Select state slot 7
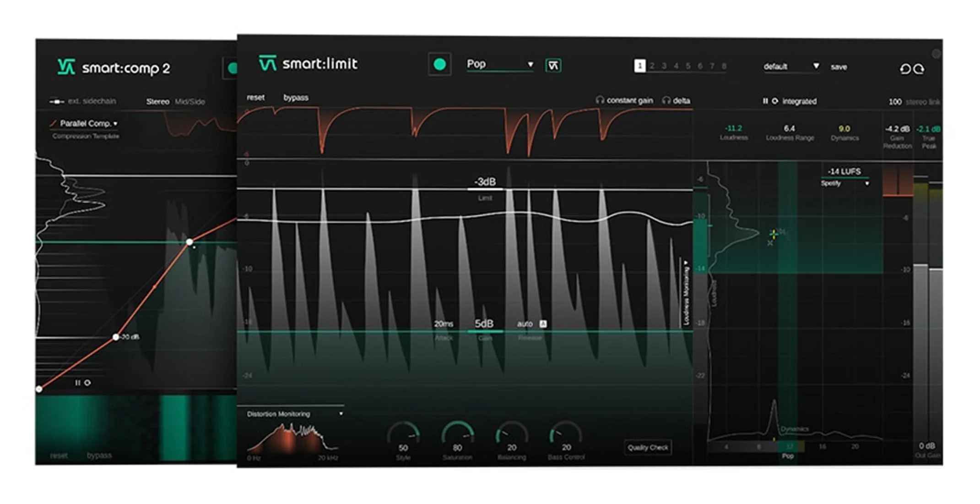Image resolution: width=980 pixels, height=504 pixels. point(712,66)
